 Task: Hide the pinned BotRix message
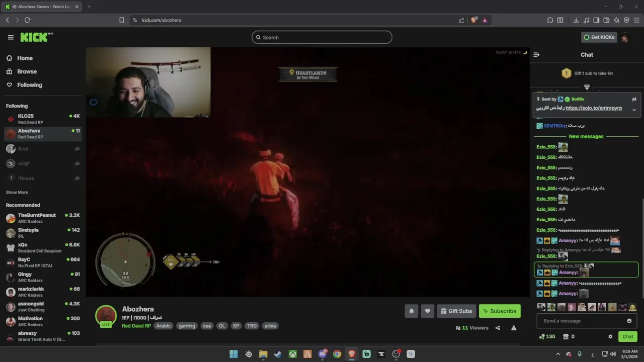[634, 99]
